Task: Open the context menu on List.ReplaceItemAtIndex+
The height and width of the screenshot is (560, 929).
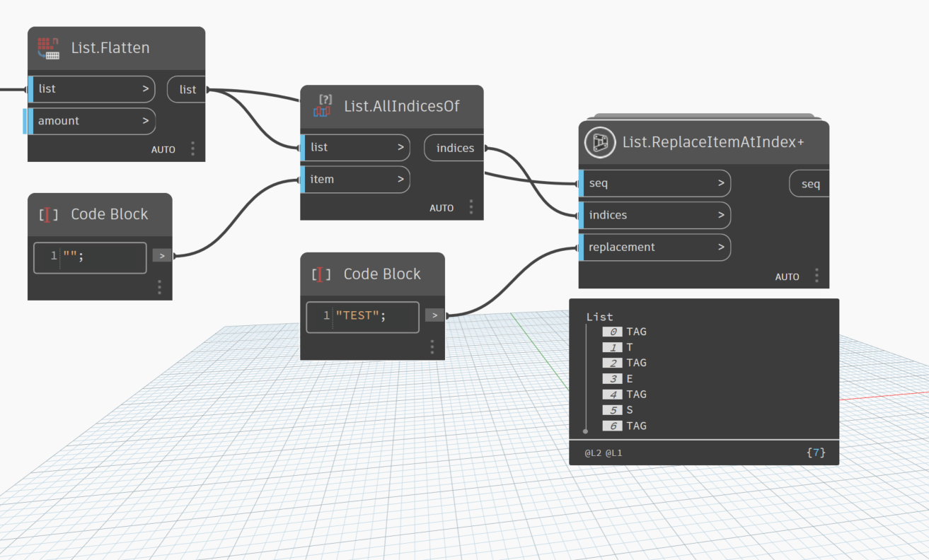Action: (x=817, y=276)
